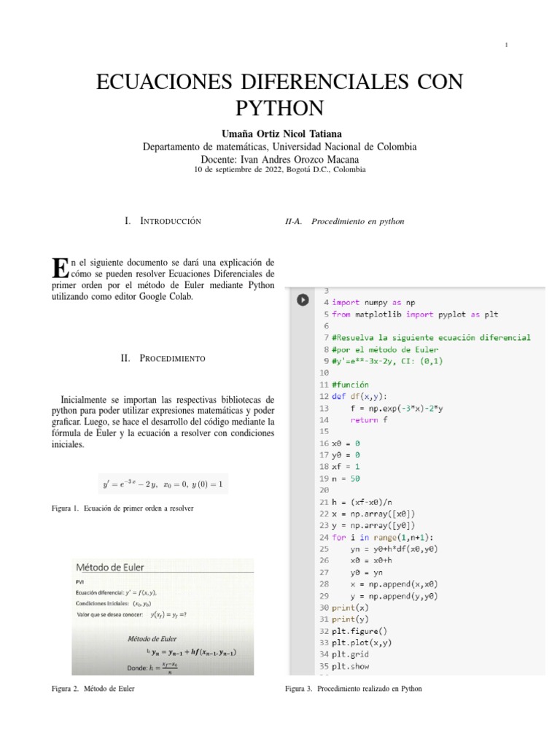
Task: Click code line 'for i in range(1,n+1):'
Action: 382,538
